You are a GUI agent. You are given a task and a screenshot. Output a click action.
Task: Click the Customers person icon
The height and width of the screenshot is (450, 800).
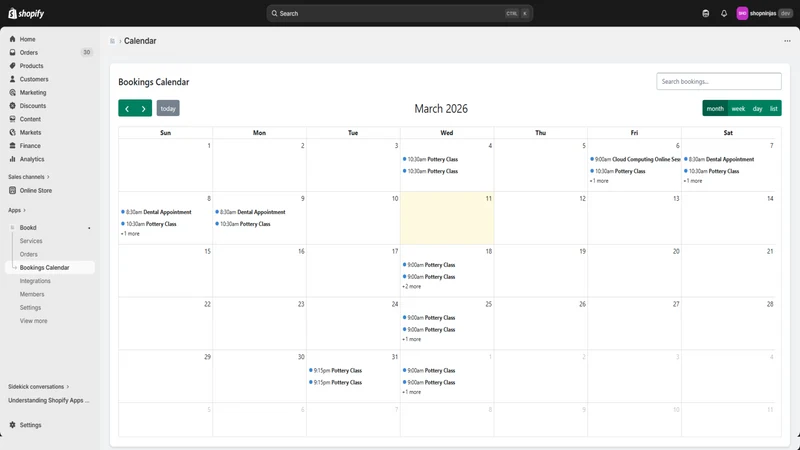[x=12, y=79]
